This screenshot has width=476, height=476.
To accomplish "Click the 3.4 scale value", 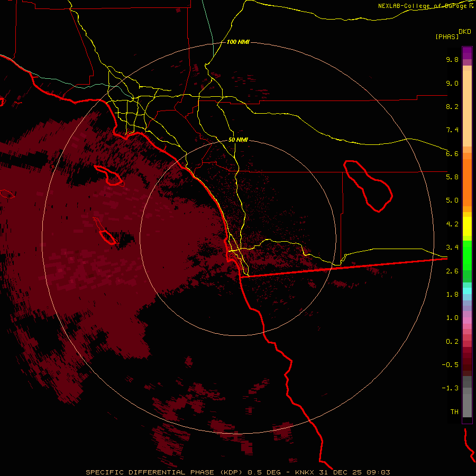I will (452, 248).
